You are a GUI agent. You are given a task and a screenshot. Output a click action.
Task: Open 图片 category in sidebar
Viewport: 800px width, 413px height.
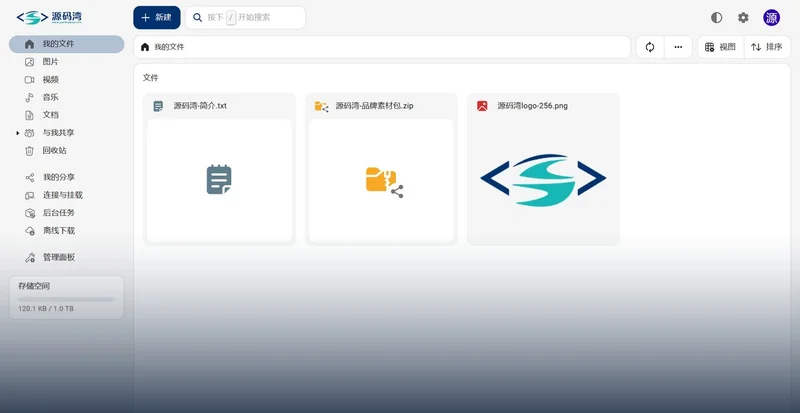[66, 62]
